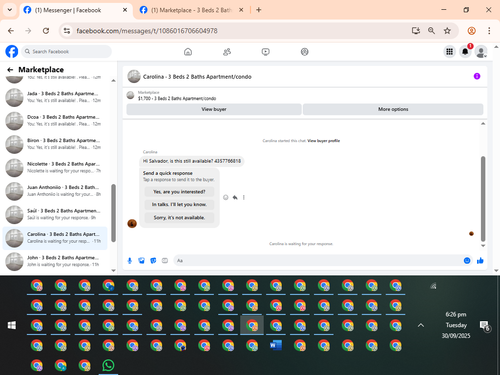Image resolution: width=500 pixels, height=375 pixels.
Task: Choose a GIF icon in composer
Action: tap(165, 261)
